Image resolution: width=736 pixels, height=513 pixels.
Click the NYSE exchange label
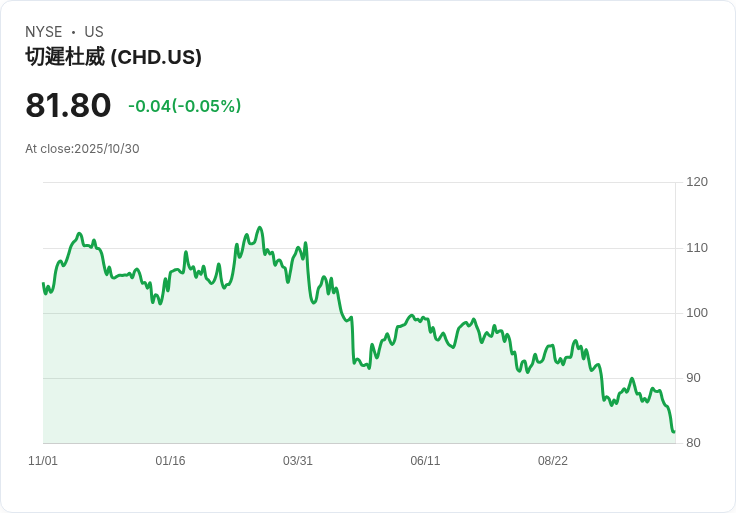[44, 32]
